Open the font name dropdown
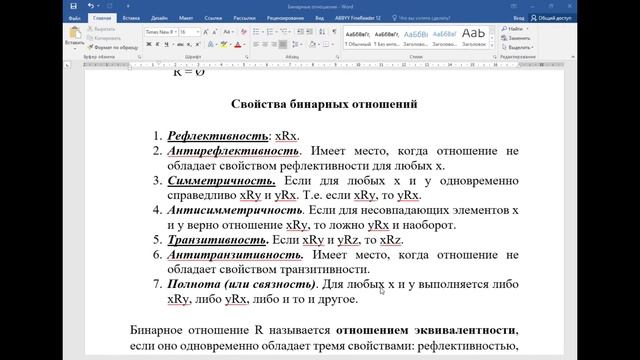Image resolution: width=640 pixels, height=360 pixels. click(x=176, y=32)
